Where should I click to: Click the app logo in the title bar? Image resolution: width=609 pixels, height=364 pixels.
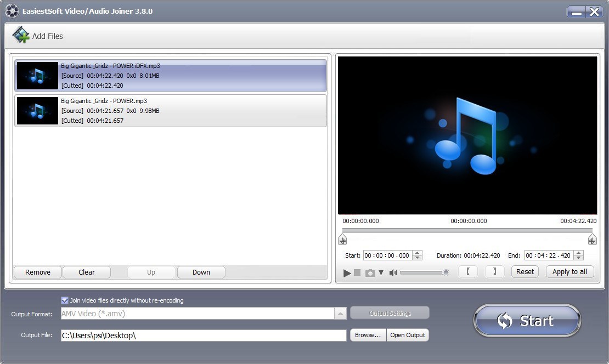[12, 10]
